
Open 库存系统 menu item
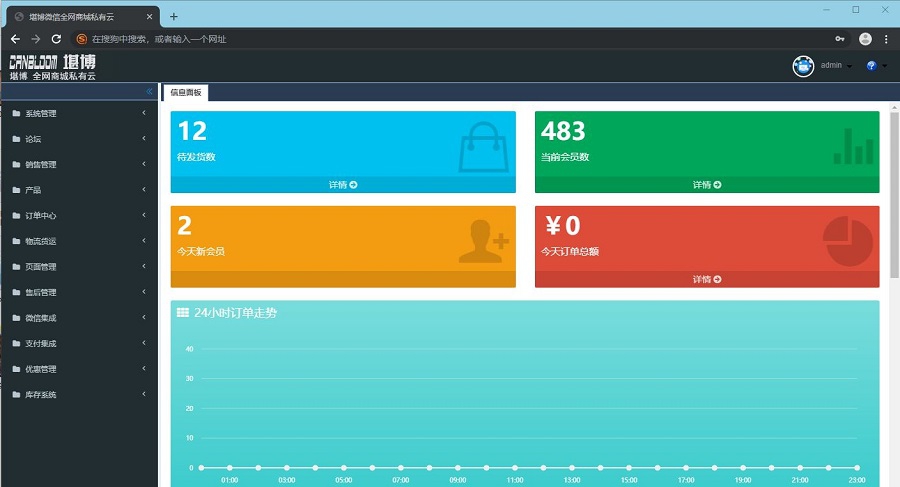[x=79, y=395]
